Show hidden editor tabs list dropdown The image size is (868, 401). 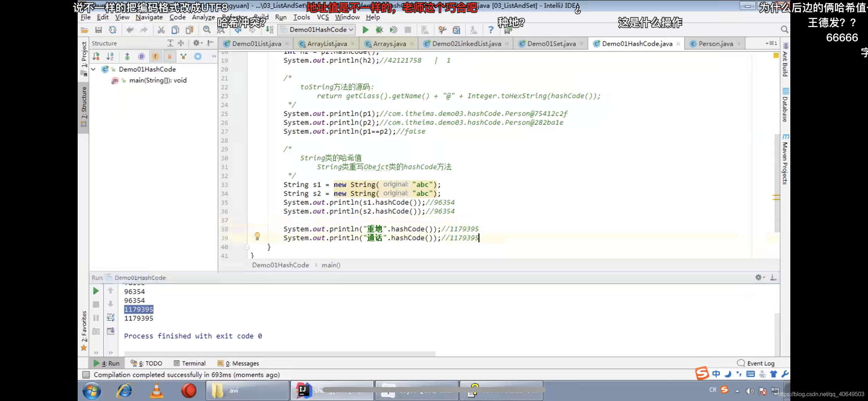tap(771, 43)
